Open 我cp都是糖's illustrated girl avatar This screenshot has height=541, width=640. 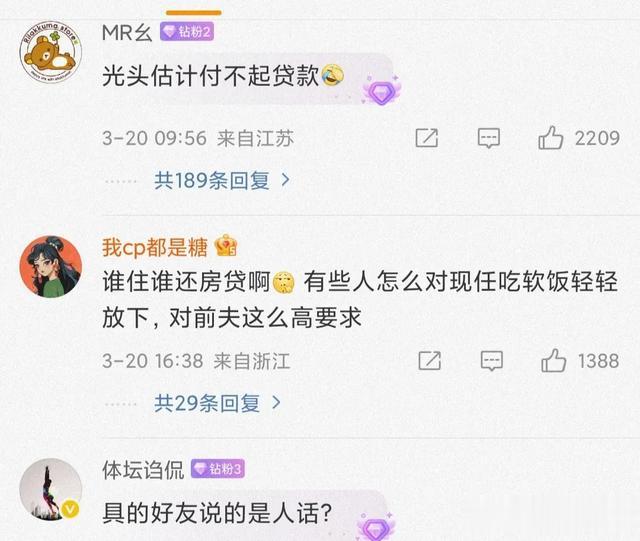click(x=51, y=266)
